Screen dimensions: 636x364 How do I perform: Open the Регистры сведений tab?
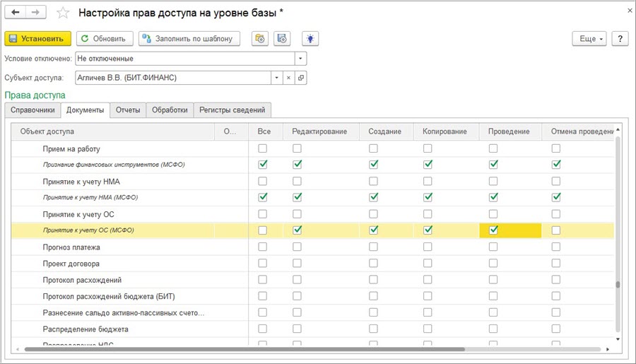point(232,110)
